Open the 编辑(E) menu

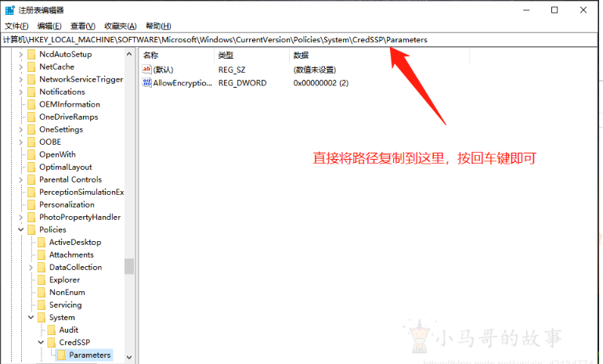49,26
